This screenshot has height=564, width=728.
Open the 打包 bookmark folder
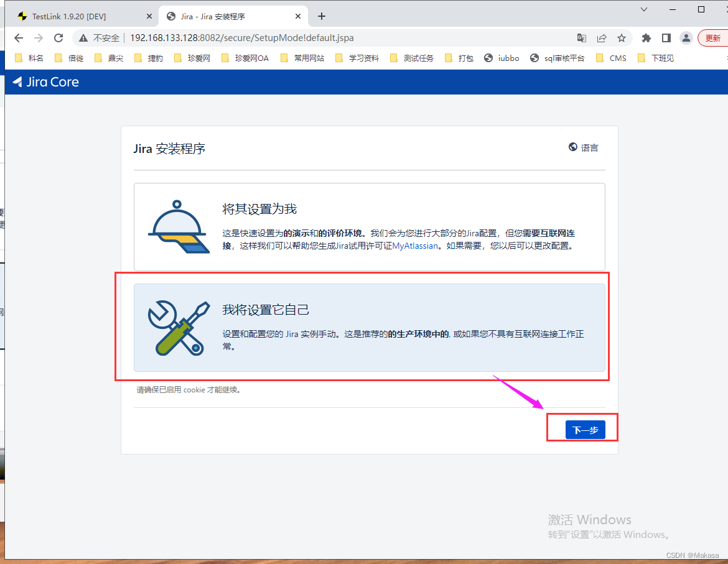click(x=459, y=58)
